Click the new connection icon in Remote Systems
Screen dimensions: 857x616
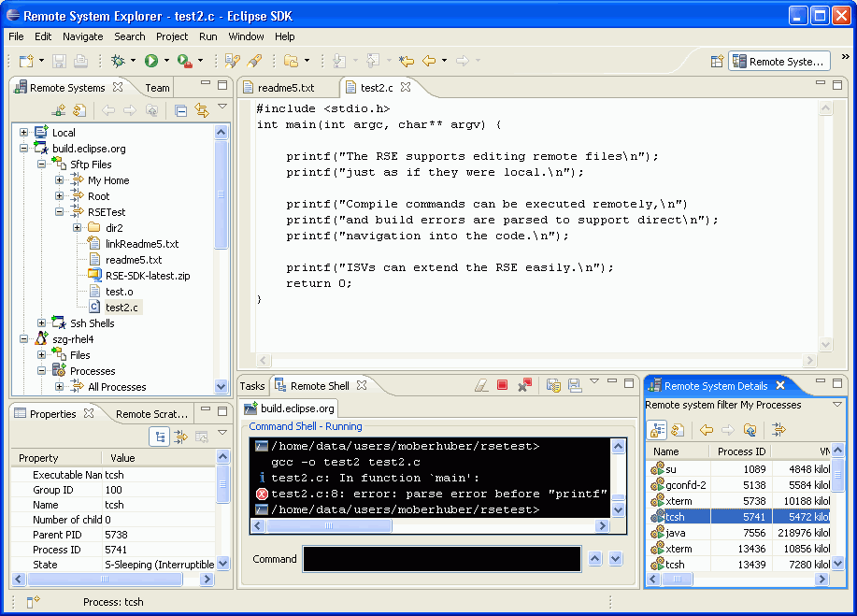tap(59, 110)
